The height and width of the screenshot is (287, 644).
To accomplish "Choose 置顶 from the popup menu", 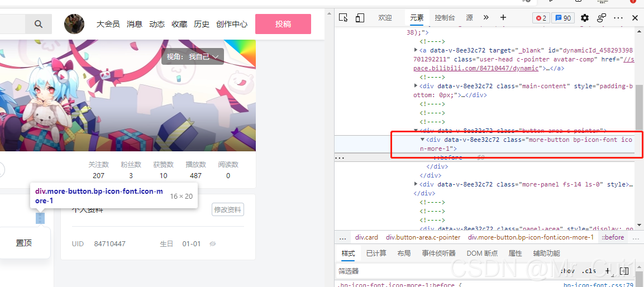I will [x=24, y=243].
